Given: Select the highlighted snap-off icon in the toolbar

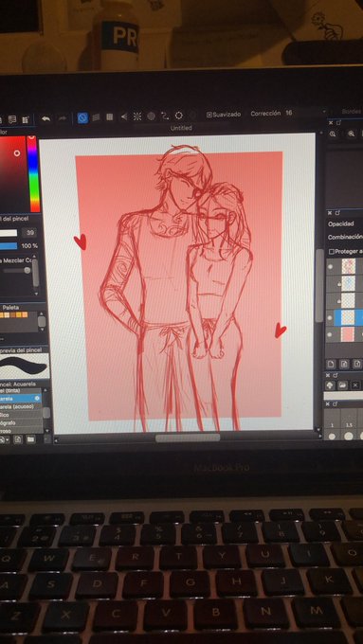Looking at the screenshot, I should [82, 117].
